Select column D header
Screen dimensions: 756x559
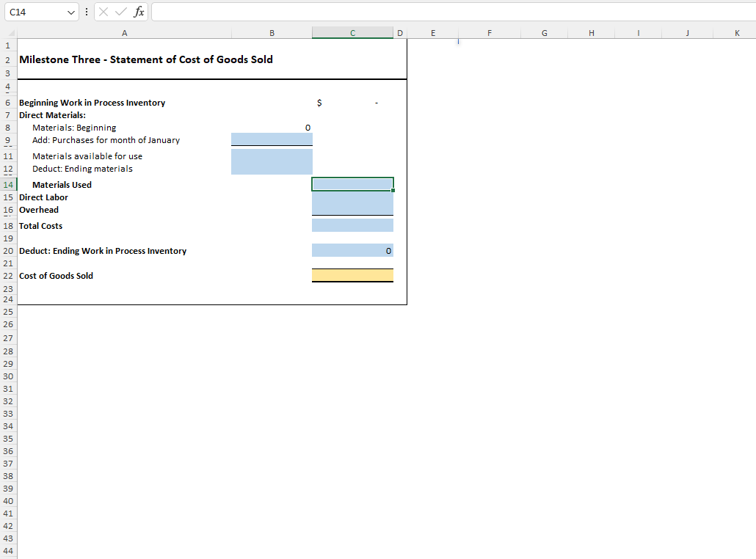click(x=400, y=33)
